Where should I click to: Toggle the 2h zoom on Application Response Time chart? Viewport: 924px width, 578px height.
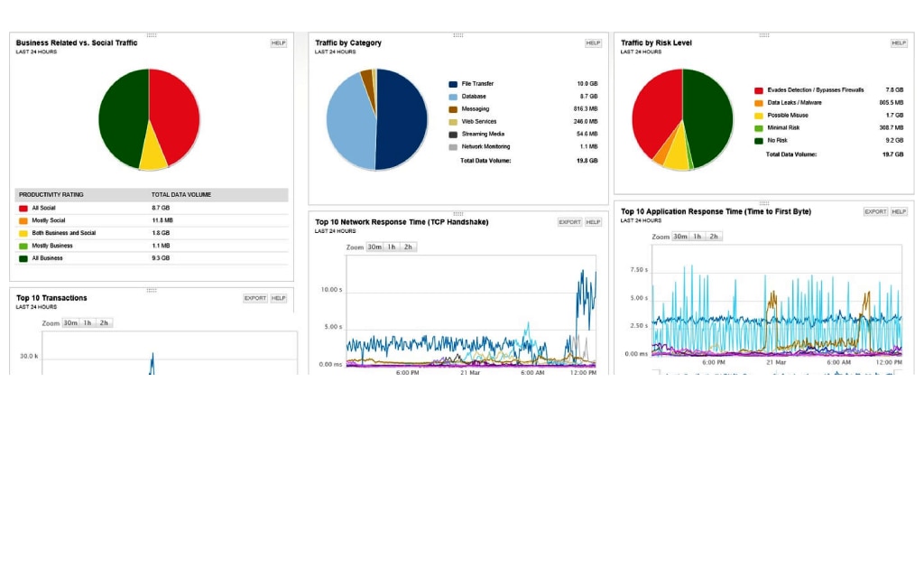pyautogui.click(x=713, y=236)
